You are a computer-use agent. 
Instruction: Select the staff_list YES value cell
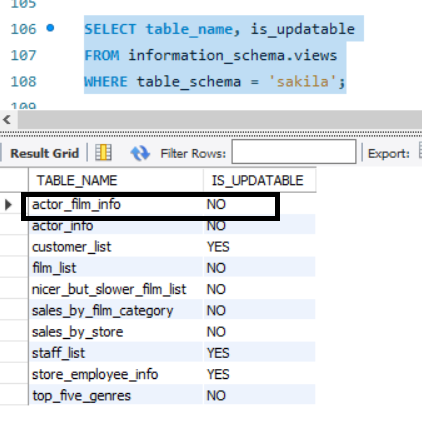(259, 353)
